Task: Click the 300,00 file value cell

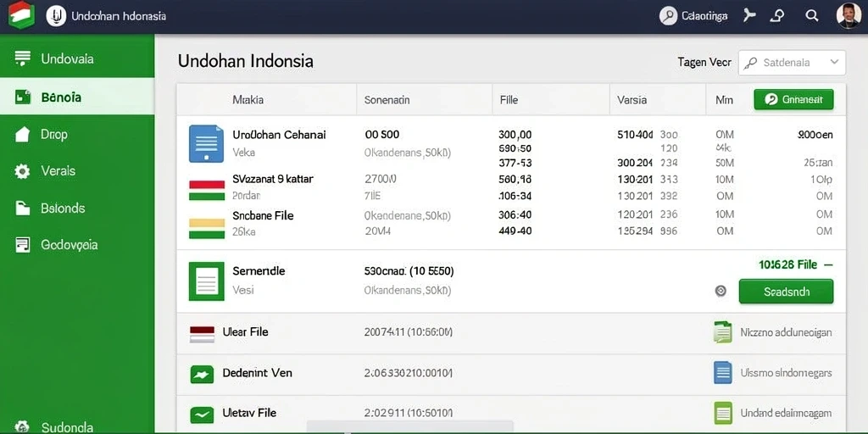Action: tap(515, 135)
